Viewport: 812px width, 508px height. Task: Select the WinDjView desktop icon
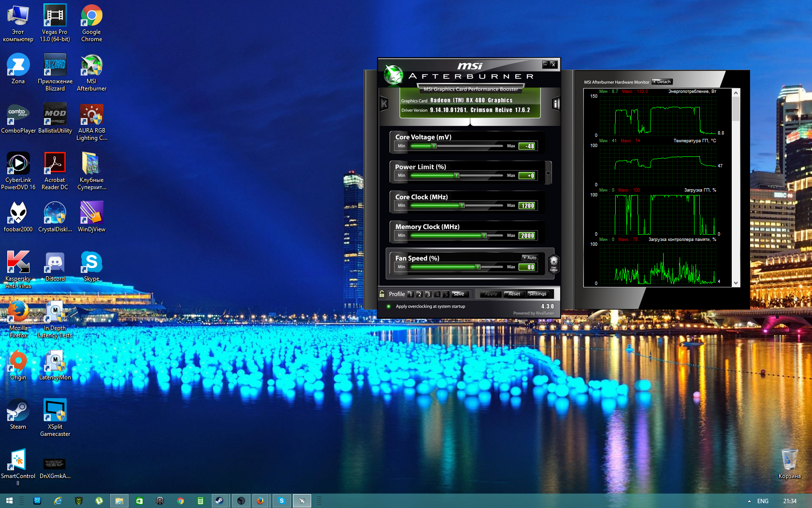tap(91, 217)
